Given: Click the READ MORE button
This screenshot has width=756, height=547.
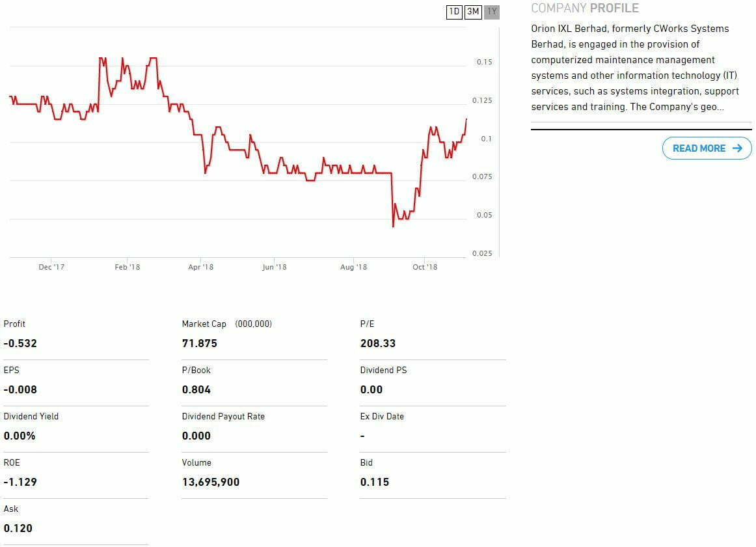Looking at the screenshot, I should point(707,148).
